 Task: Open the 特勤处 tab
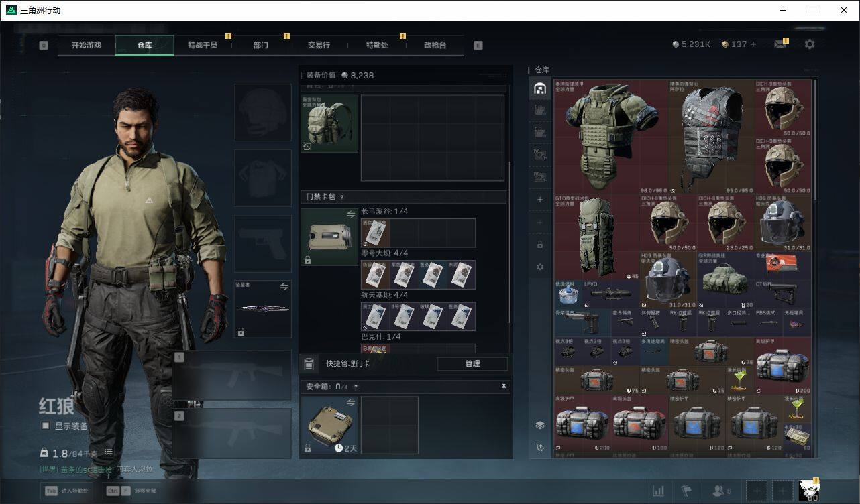(x=377, y=45)
